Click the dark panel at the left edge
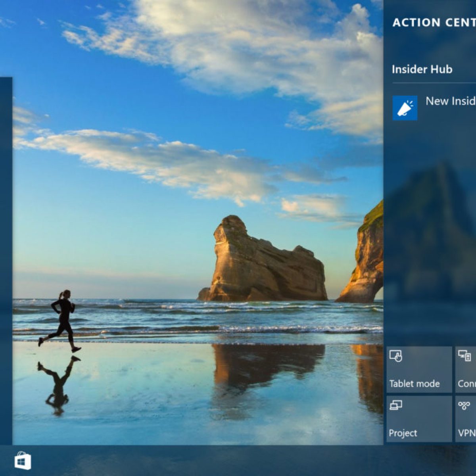This screenshot has width=476, height=476. pos(6,258)
